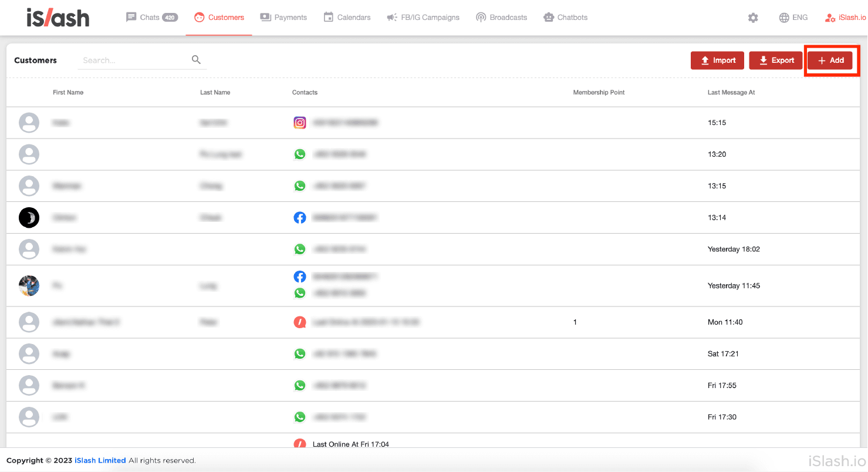
Task: Click the Sat 17:21 timestamp
Action: click(723, 354)
